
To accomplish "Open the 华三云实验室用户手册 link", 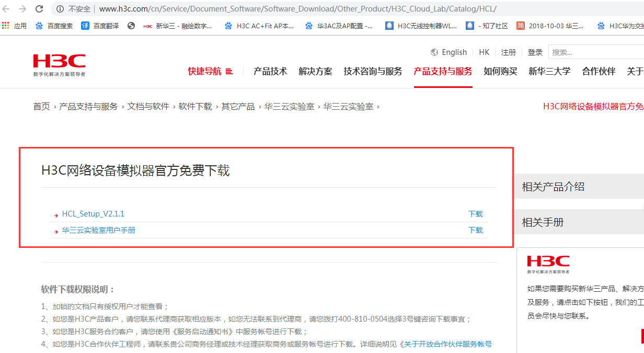I will (99, 230).
